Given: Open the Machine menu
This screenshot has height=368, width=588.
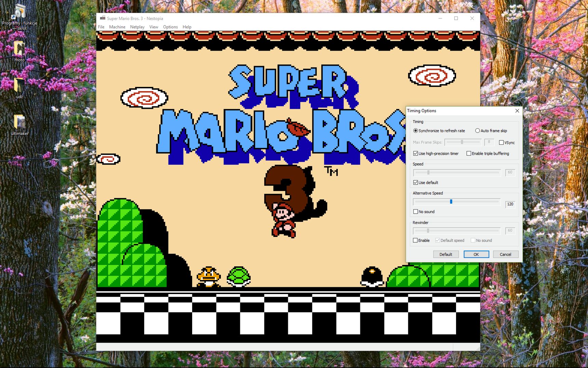Looking at the screenshot, I should pos(117,27).
